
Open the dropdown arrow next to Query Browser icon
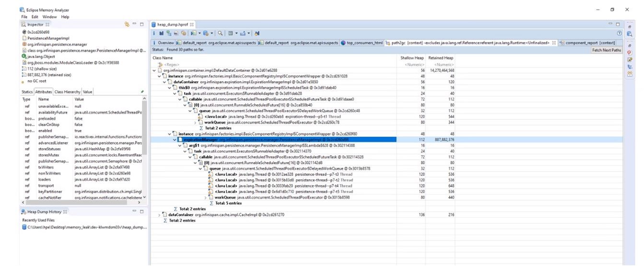pyautogui.click(x=211, y=33)
